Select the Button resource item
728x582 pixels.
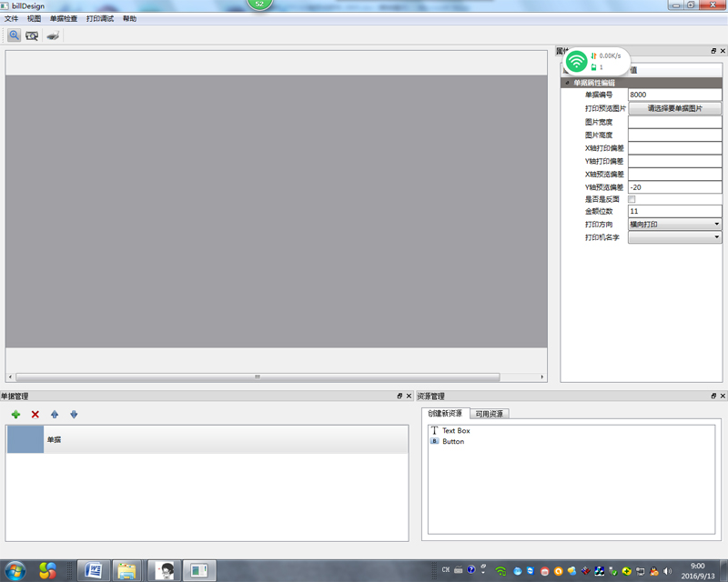(452, 441)
